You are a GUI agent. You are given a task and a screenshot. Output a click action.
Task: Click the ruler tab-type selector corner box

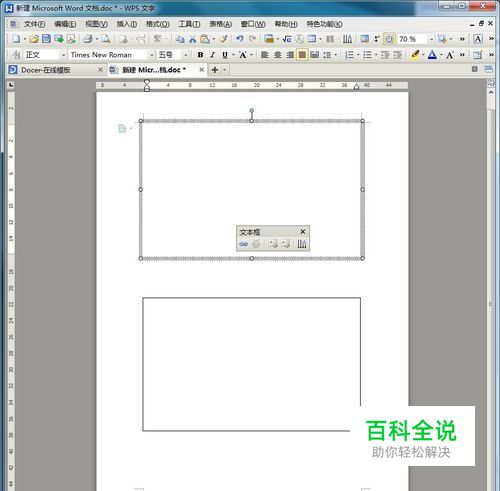coord(11,85)
